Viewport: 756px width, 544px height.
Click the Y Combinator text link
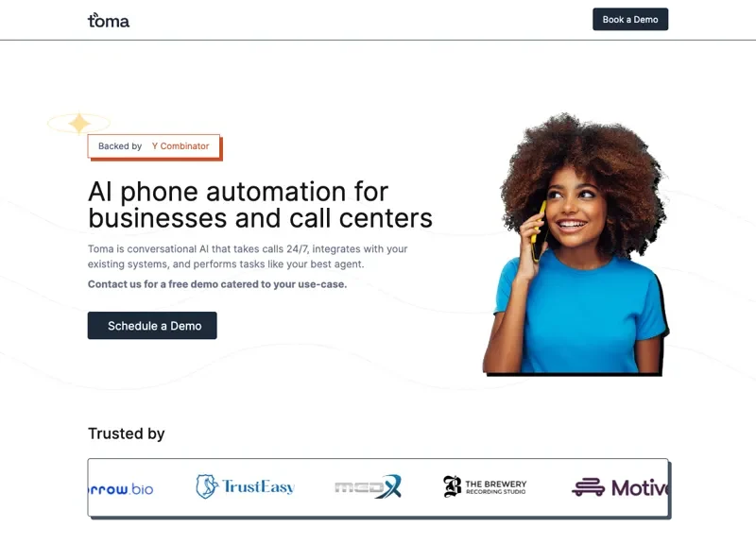180,146
